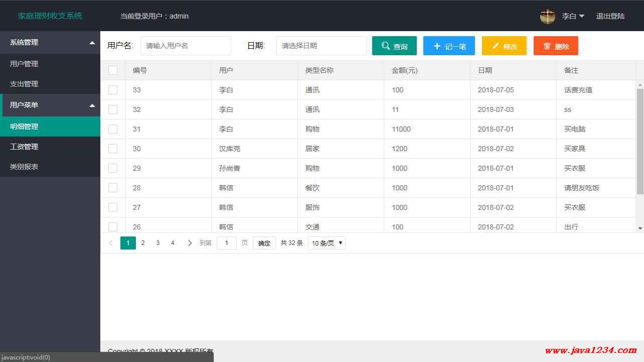Check the box for row 29

click(113, 168)
